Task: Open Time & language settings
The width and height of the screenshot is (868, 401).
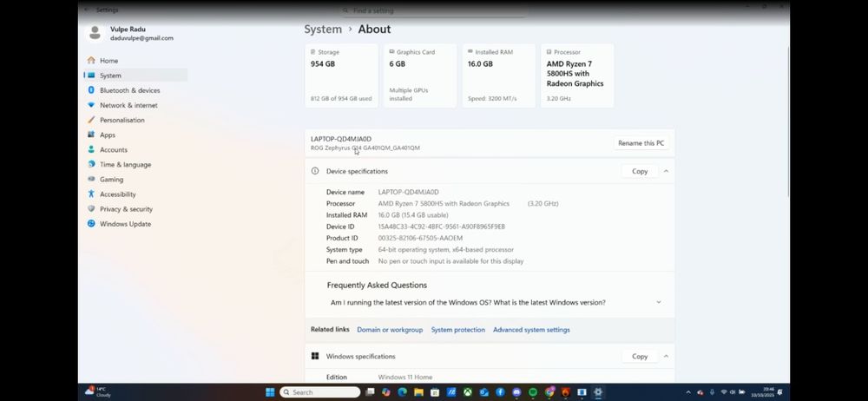Action: point(125,165)
